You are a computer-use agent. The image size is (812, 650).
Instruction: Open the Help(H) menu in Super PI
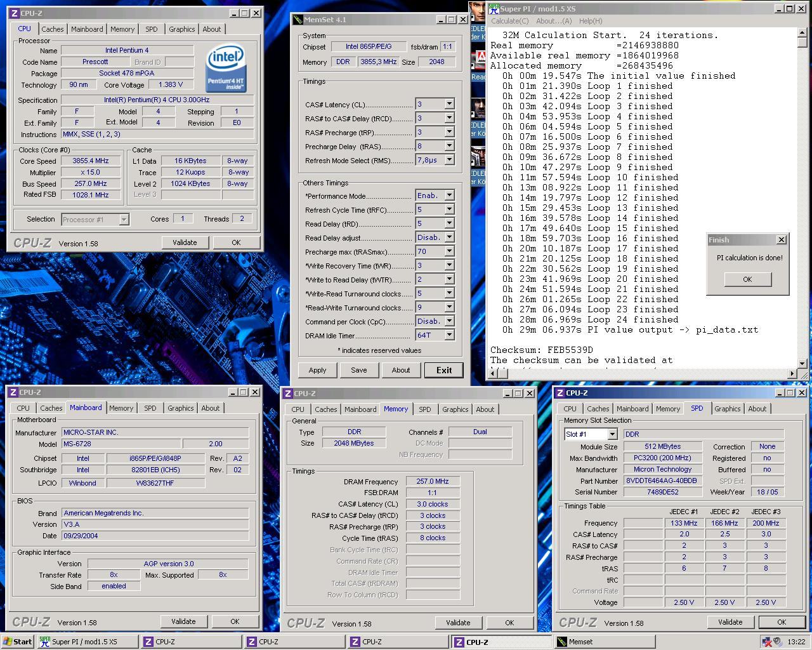(x=591, y=21)
